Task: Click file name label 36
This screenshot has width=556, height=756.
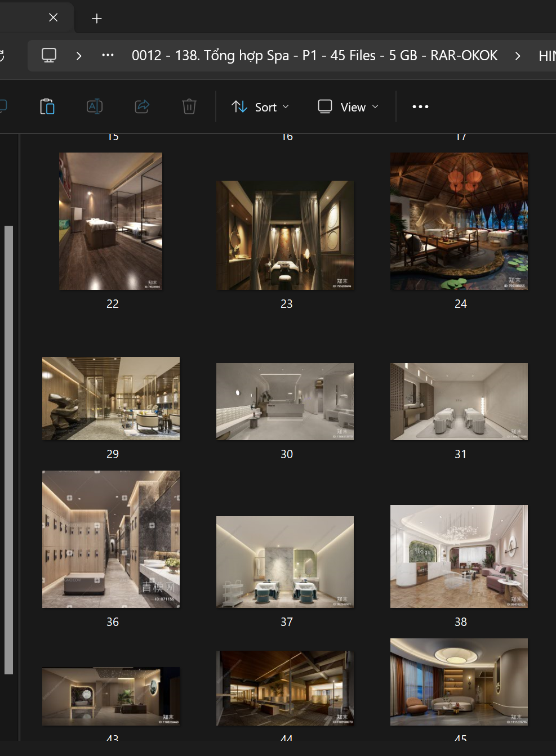Action: coord(113,622)
